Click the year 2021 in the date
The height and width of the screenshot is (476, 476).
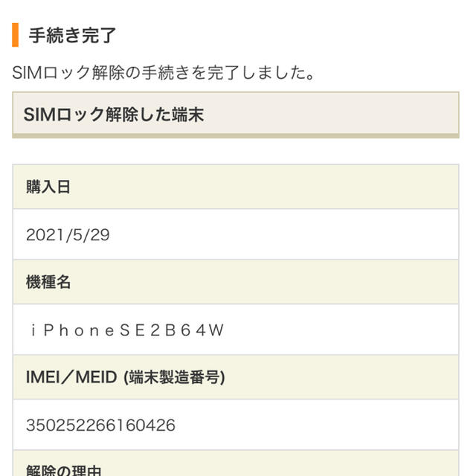click(45, 235)
